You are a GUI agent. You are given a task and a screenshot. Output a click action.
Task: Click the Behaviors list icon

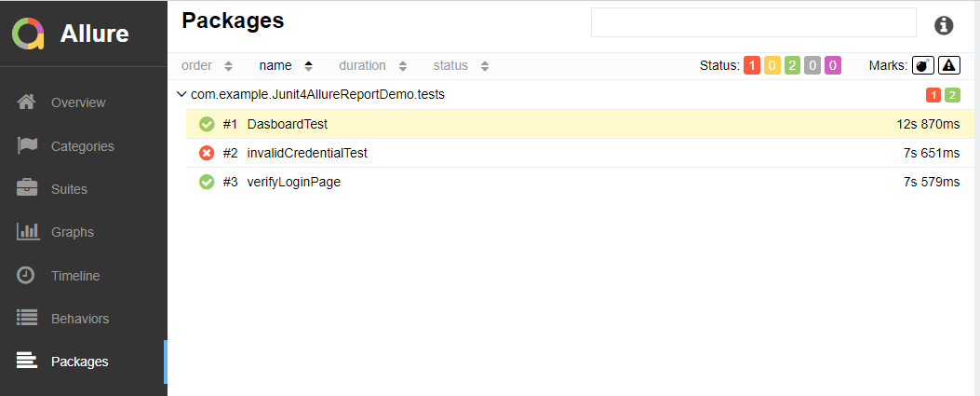(27, 319)
